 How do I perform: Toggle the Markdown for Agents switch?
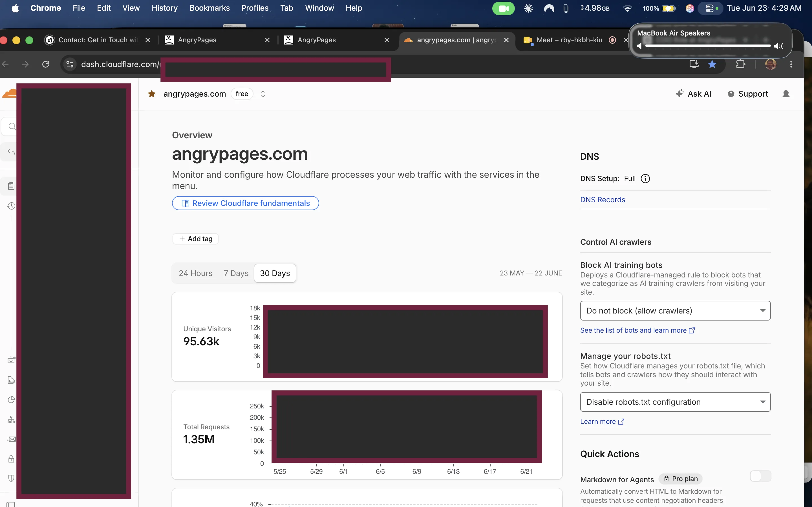760,476
